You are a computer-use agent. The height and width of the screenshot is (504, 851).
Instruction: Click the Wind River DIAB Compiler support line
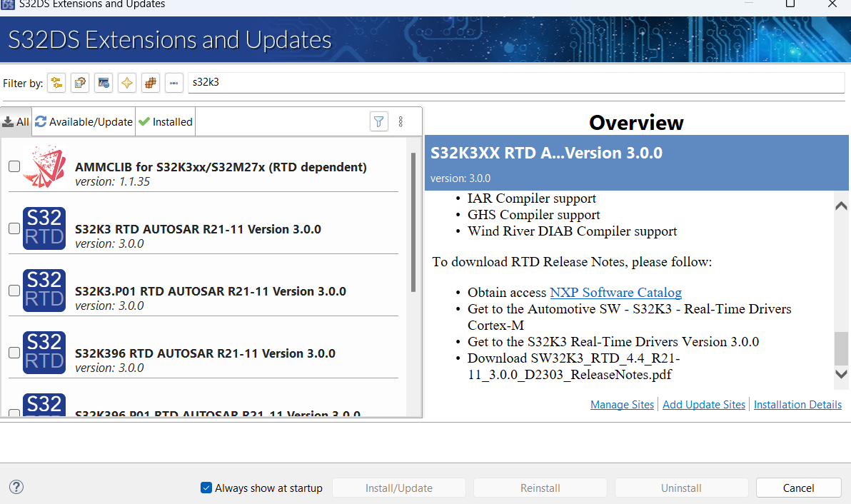coord(572,231)
